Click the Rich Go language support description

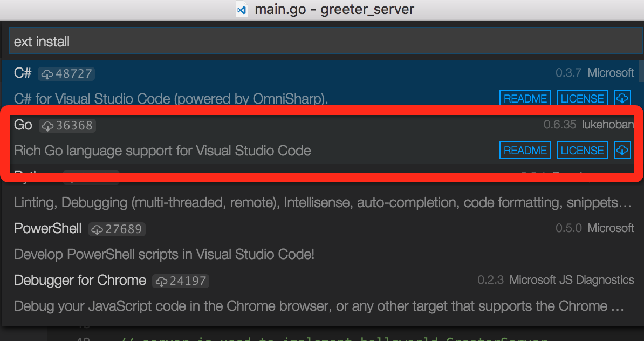pos(162,151)
